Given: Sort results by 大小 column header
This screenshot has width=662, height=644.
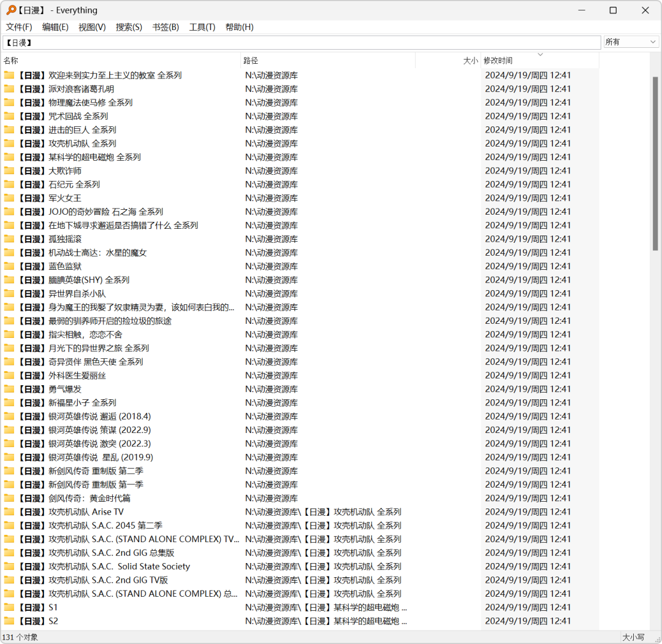Looking at the screenshot, I should [x=448, y=61].
